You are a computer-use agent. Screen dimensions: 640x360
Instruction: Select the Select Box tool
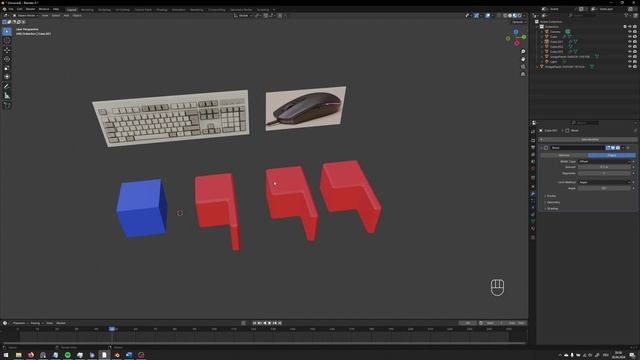[x=7, y=31]
